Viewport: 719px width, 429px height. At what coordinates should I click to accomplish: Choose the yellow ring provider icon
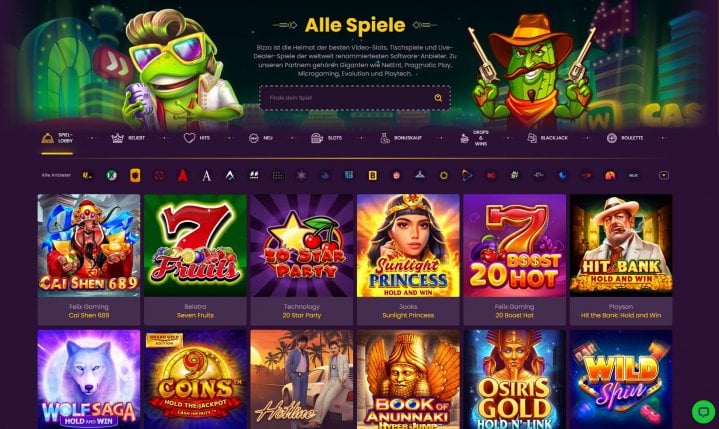(443, 175)
